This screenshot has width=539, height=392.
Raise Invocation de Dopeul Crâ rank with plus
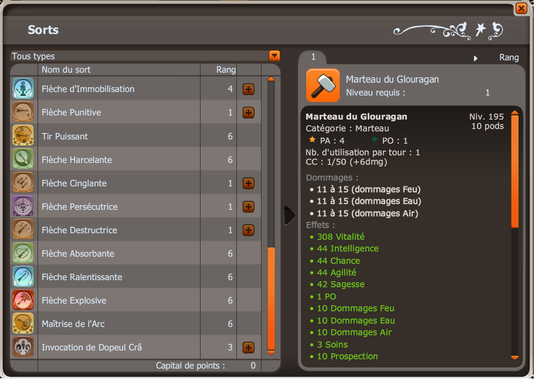(x=249, y=347)
